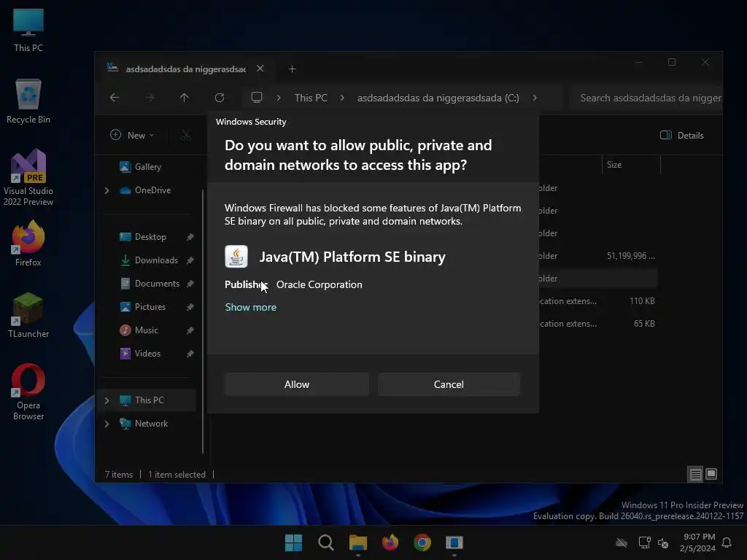747x560 pixels.
Task: Switch to large thumbnails view icon
Action: 711,474
